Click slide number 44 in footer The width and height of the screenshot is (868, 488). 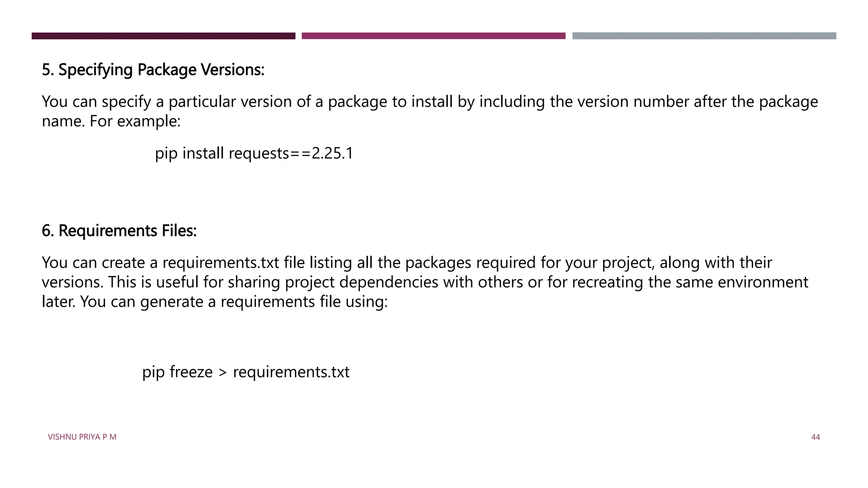tap(815, 437)
